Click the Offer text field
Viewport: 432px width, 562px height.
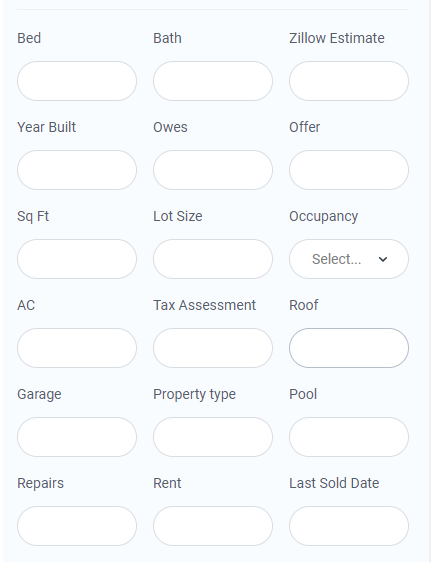[349, 170]
